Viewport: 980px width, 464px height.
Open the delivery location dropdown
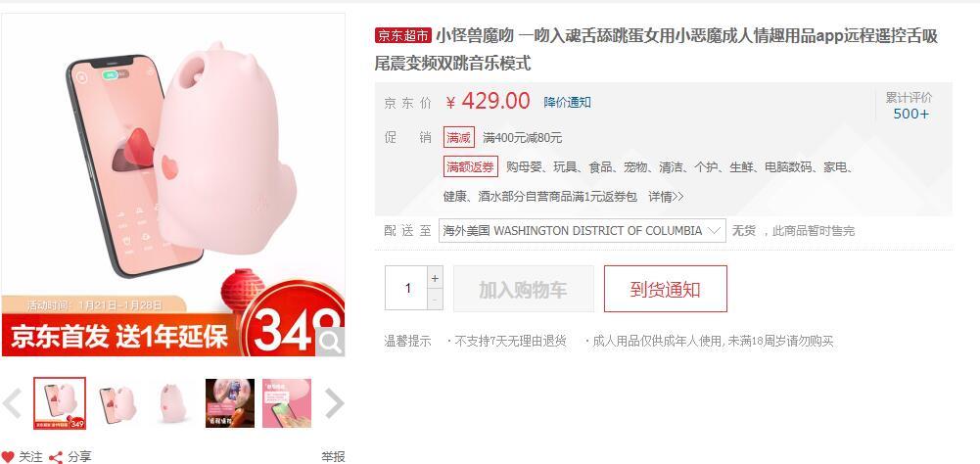click(x=582, y=231)
